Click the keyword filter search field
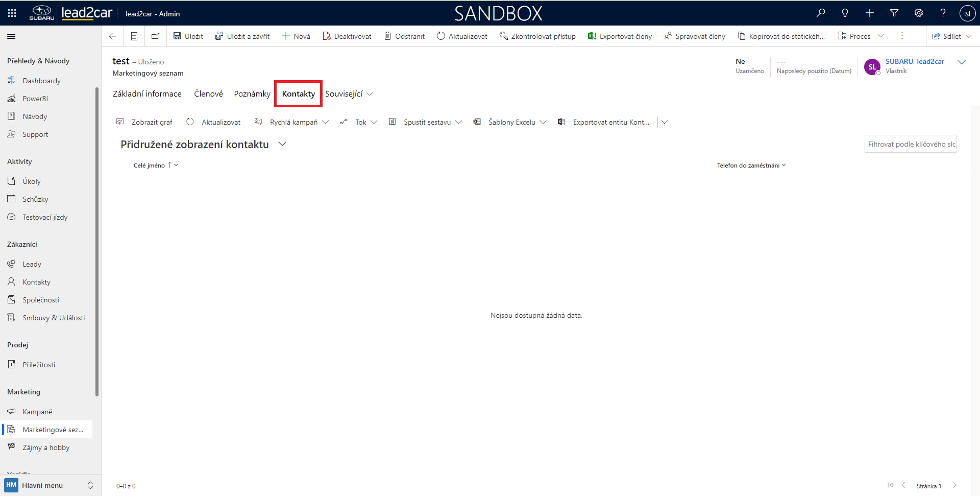 click(x=910, y=144)
